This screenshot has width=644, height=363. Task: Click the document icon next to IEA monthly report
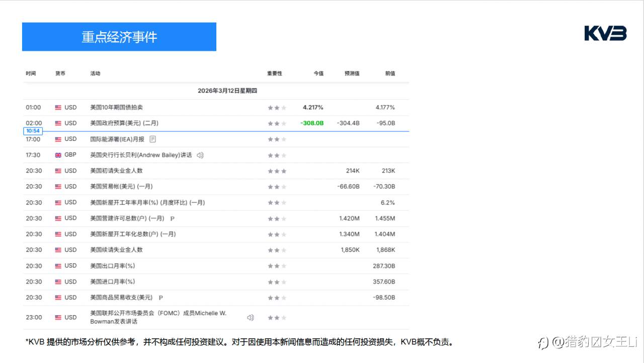pyautogui.click(x=152, y=139)
